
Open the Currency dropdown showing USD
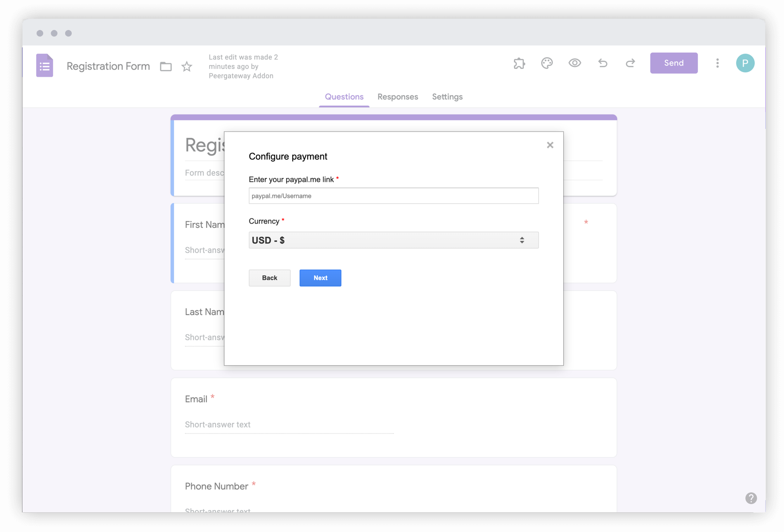393,240
